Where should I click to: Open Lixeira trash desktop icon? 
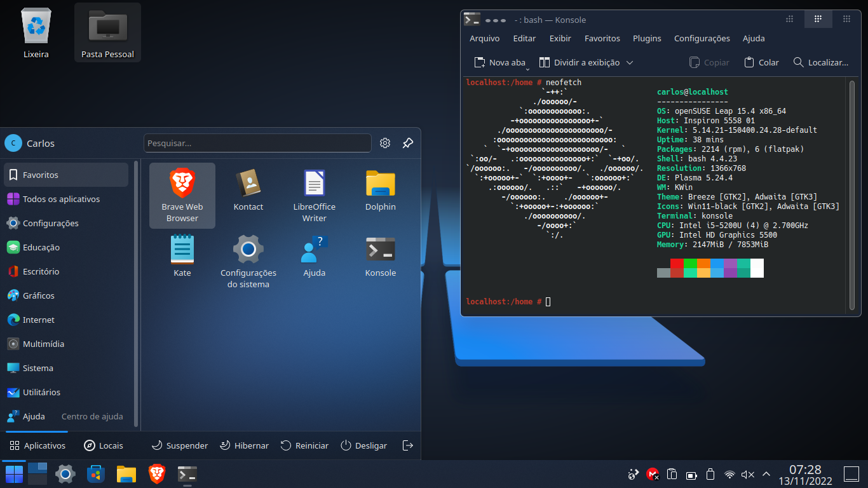36,33
